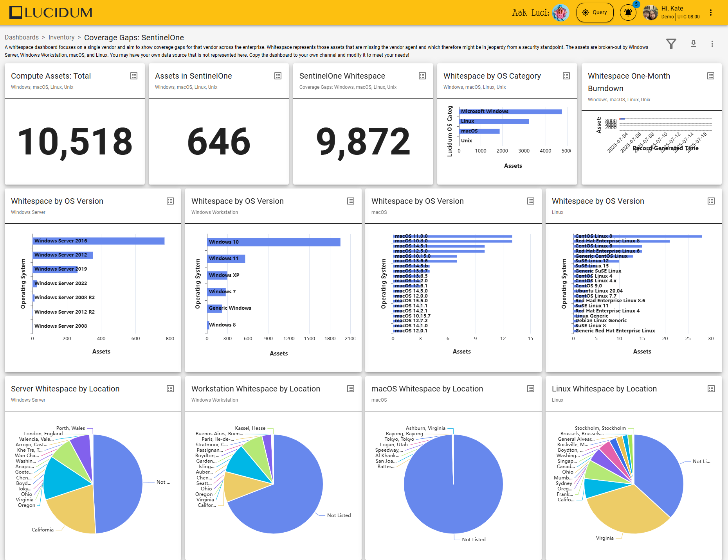Click Windows Server 2008 R2 label
The width and height of the screenshot is (728, 560).
coord(65,298)
